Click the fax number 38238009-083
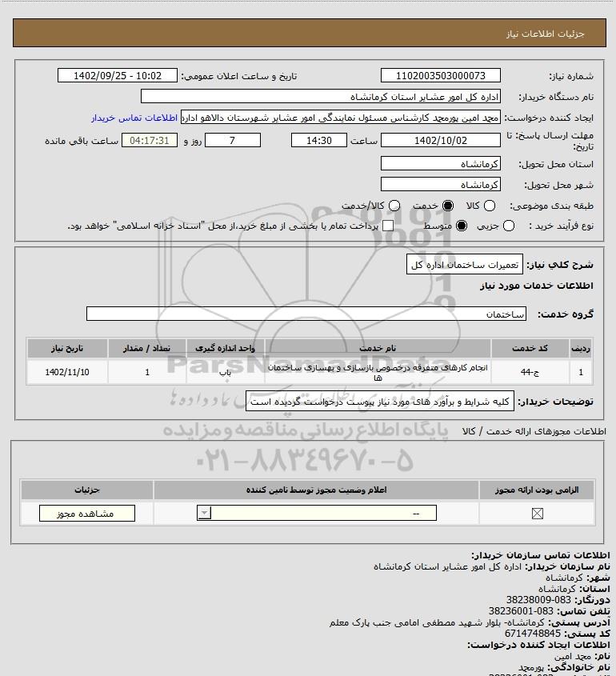The height and width of the screenshot is (676, 616). 538,600
